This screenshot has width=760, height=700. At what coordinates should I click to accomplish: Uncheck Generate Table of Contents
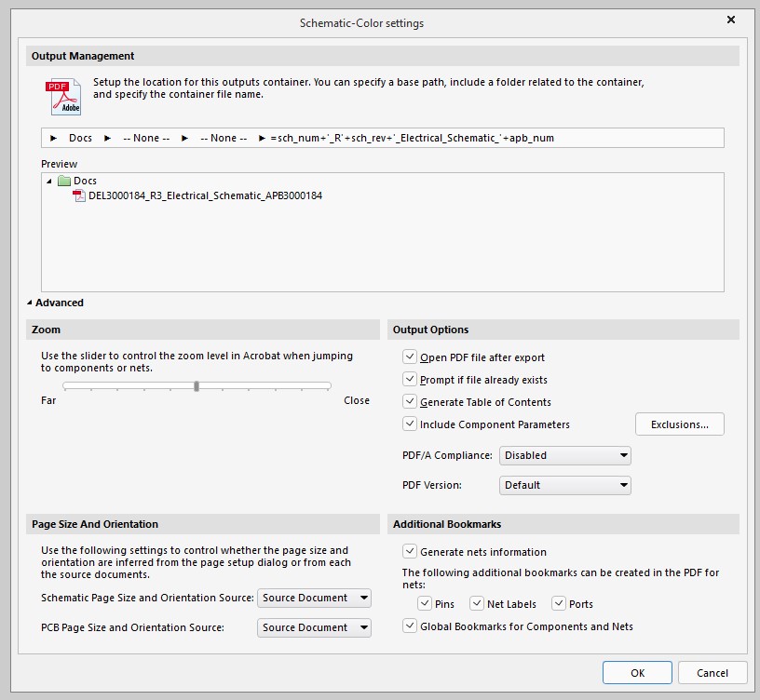pos(410,401)
